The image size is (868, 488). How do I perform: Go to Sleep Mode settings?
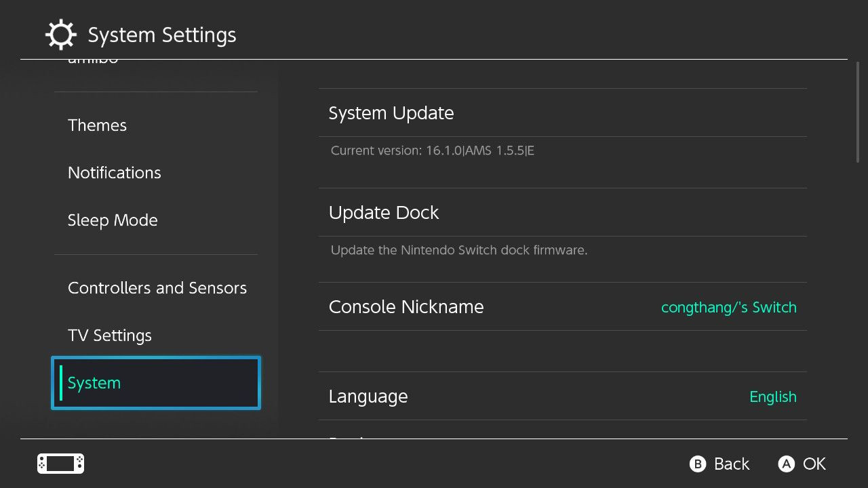click(x=113, y=220)
